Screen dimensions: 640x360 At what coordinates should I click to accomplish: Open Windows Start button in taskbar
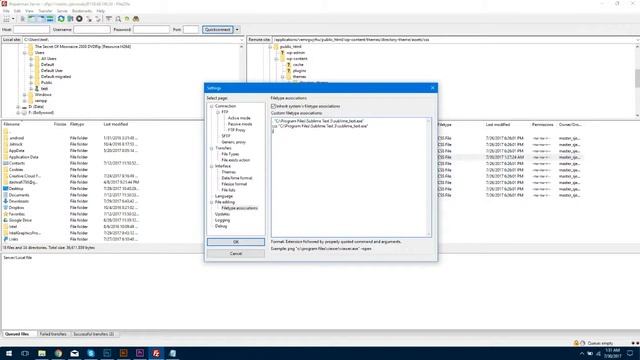pyautogui.click(x=9, y=353)
